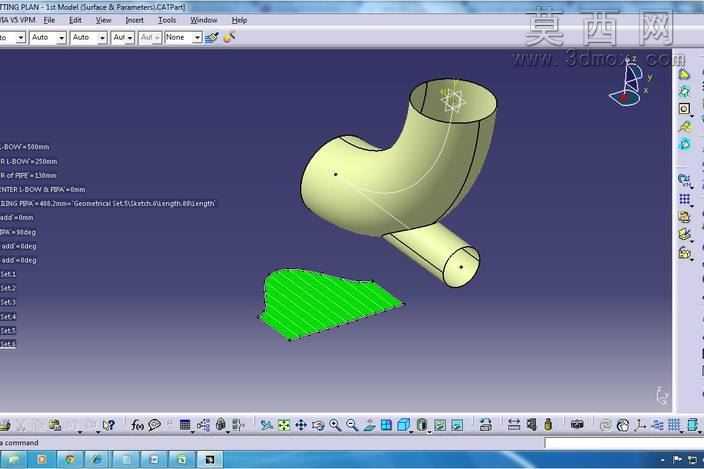Click the dotted grid pattern icon on right toolbar
704x469 pixels.
click(684, 199)
